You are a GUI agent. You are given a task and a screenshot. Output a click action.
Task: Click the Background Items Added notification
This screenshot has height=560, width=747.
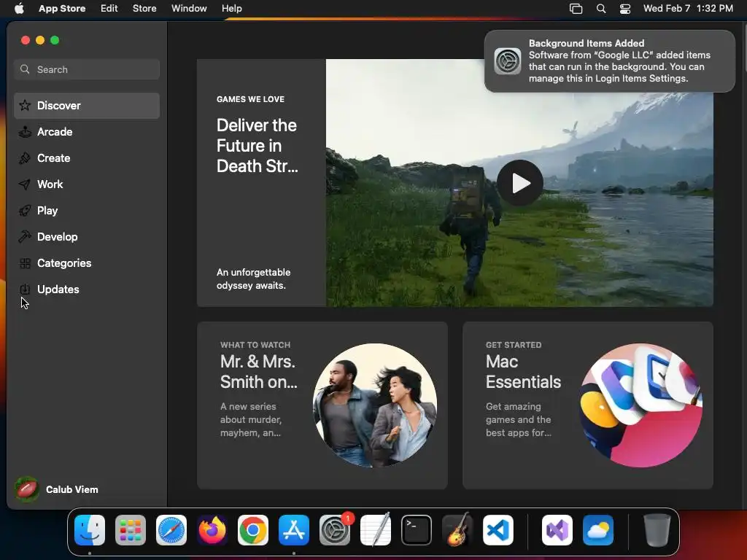(609, 61)
